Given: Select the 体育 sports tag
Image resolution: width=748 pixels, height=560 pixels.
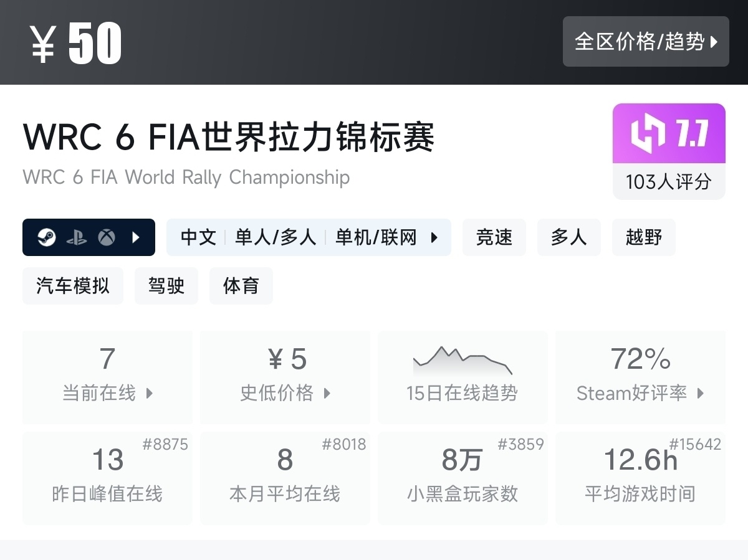Looking at the screenshot, I should [241, 286].
